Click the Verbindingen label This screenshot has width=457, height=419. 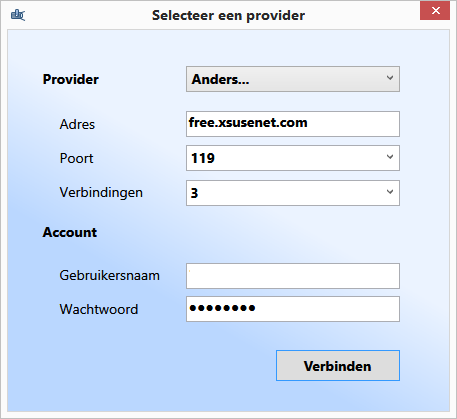pos(101,193)
